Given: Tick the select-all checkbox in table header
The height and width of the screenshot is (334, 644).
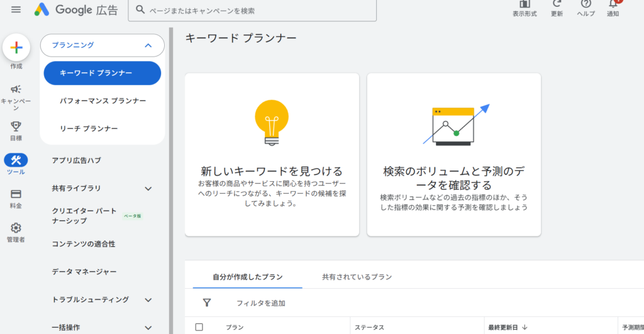Looking at the screenshot, I should click(x=199, y=327).
